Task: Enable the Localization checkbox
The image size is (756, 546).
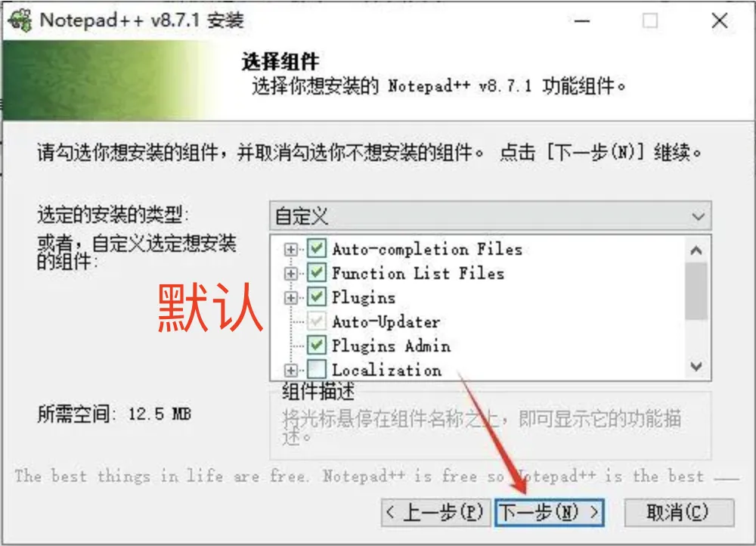Action: (316, 369)
